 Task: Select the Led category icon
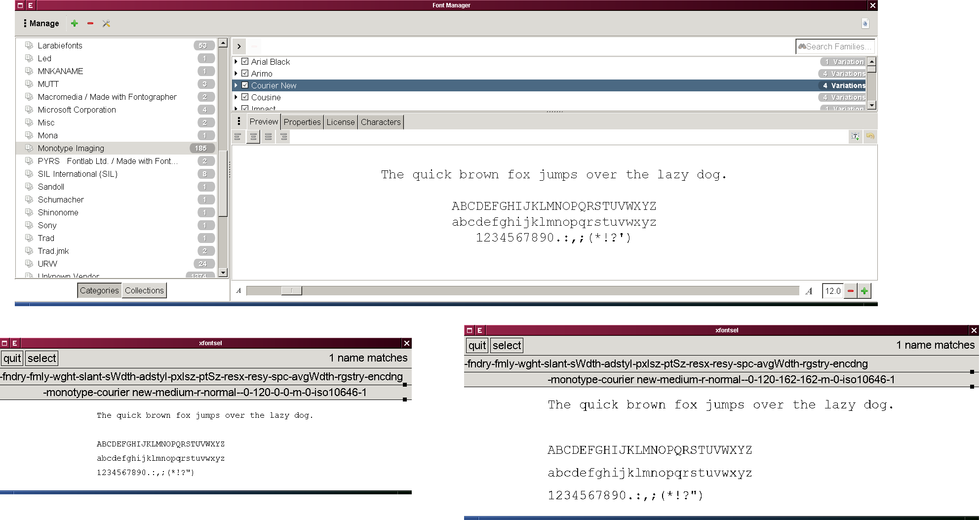[x=29, y=58]
